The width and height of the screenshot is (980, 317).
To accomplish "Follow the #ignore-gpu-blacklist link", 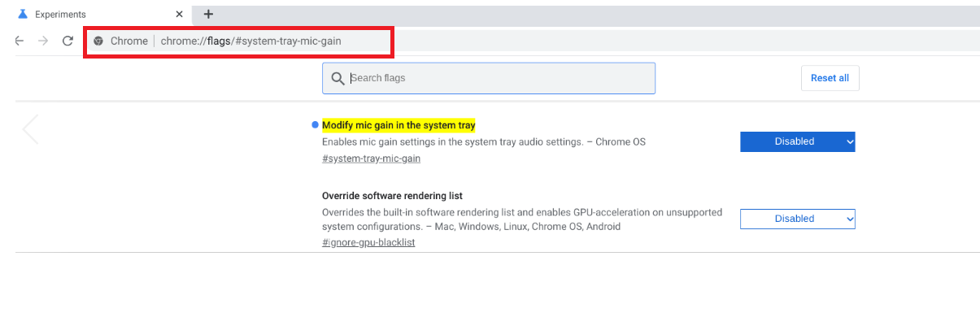I will coord(368,242).
